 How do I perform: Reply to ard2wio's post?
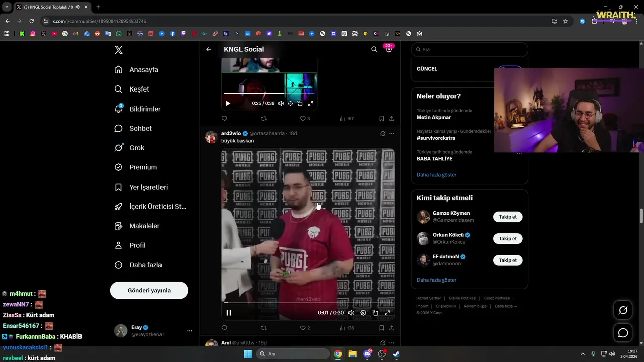(224, 328)
